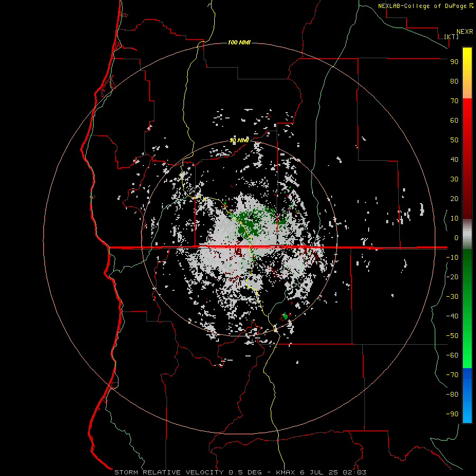Select the 10 scale label
Screen dimensions: 476x476
pos(454,218)
